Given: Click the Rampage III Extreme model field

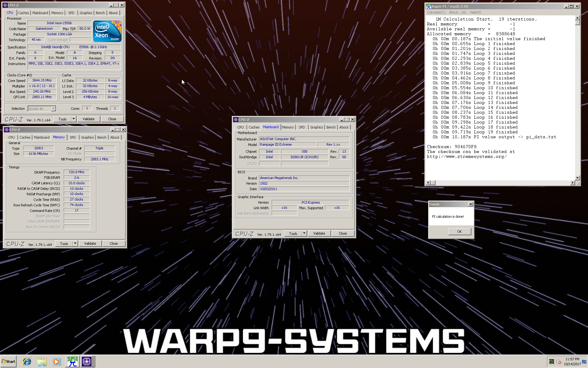Looking at the screenshot, I should [x=288, y=144].
